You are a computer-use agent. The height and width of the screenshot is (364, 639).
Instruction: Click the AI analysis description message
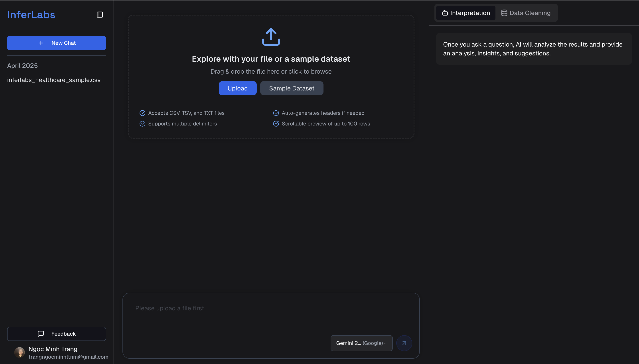tap(534, 49)
